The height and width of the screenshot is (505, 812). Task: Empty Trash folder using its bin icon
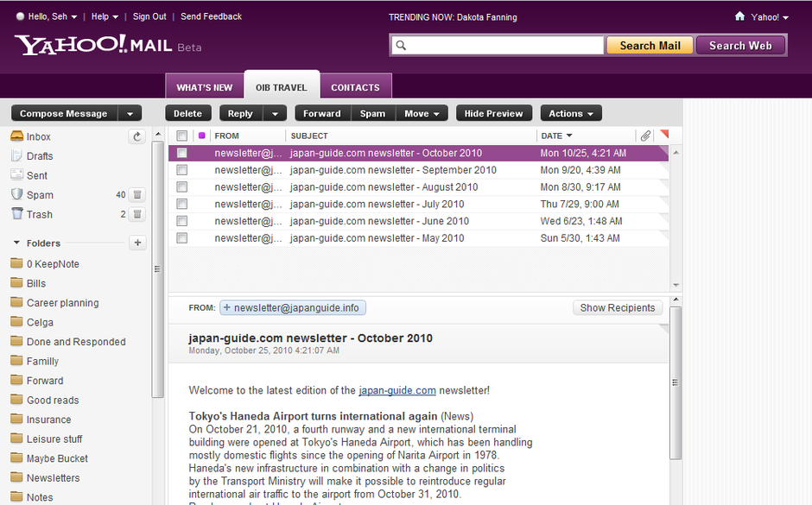(x=137, y=214)
